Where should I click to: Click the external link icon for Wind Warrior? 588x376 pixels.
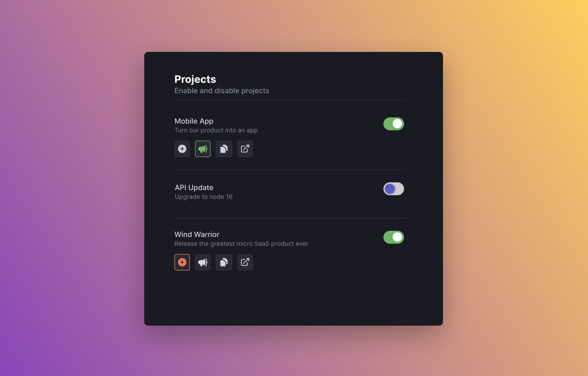click(x=245, y=262)
